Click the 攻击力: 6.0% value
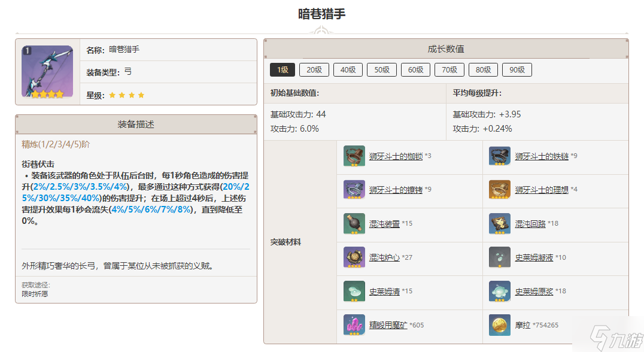This screenshot has width=644, height=352. tap(294, 129)
